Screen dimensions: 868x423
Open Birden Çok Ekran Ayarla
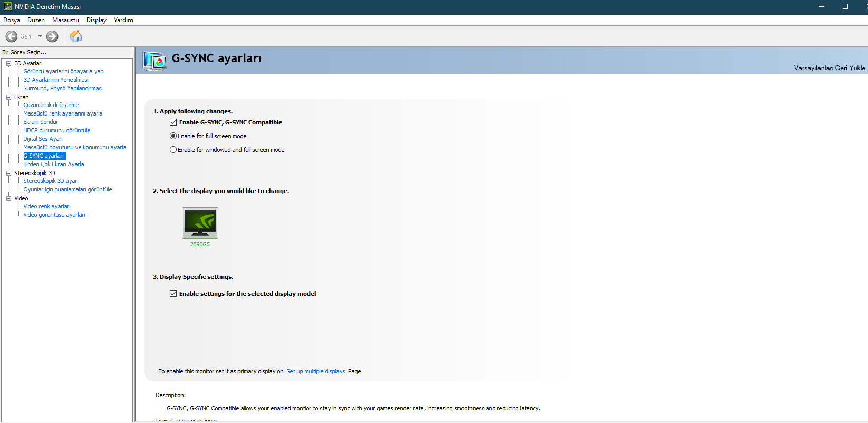pyautogui.click(x=54, y=164)
